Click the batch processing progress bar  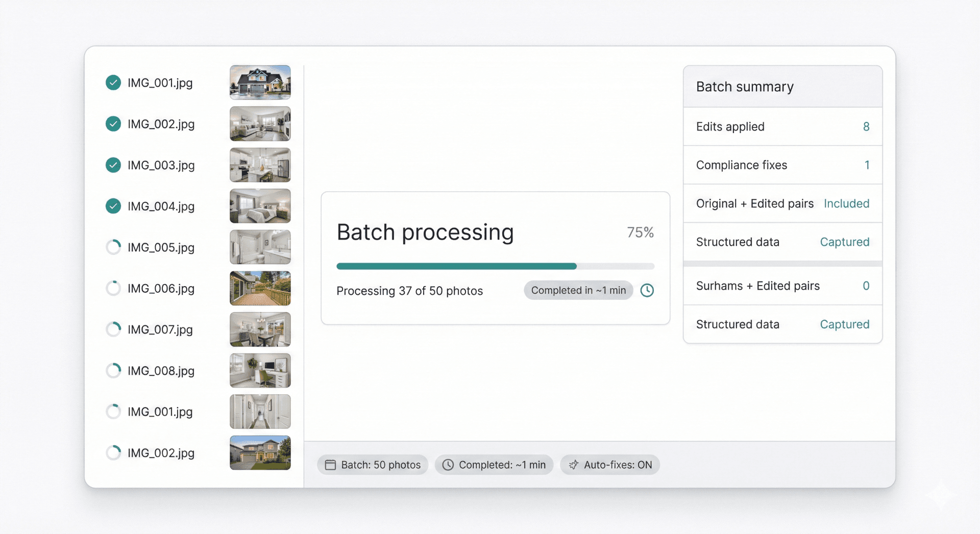tap(495, 266)
